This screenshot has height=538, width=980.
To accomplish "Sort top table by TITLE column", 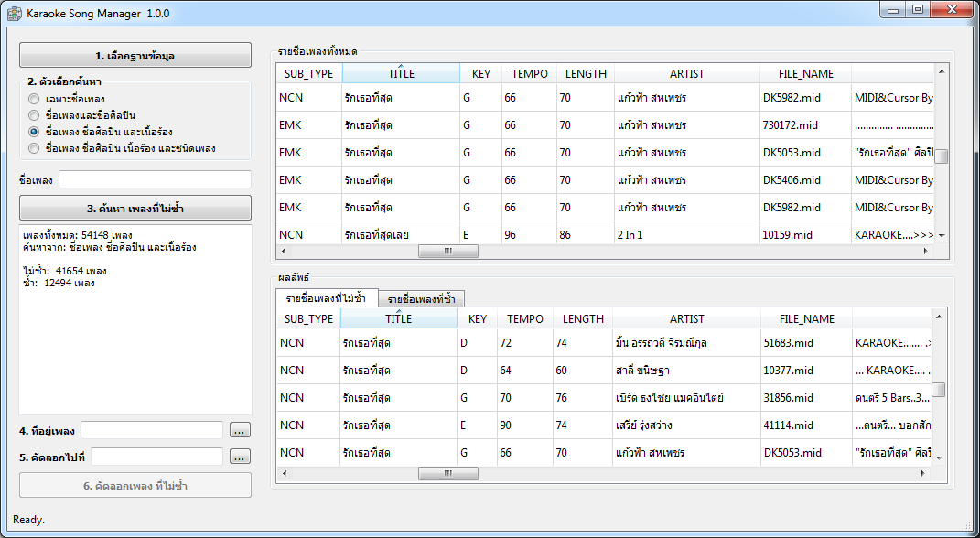I will click(401, 74).
